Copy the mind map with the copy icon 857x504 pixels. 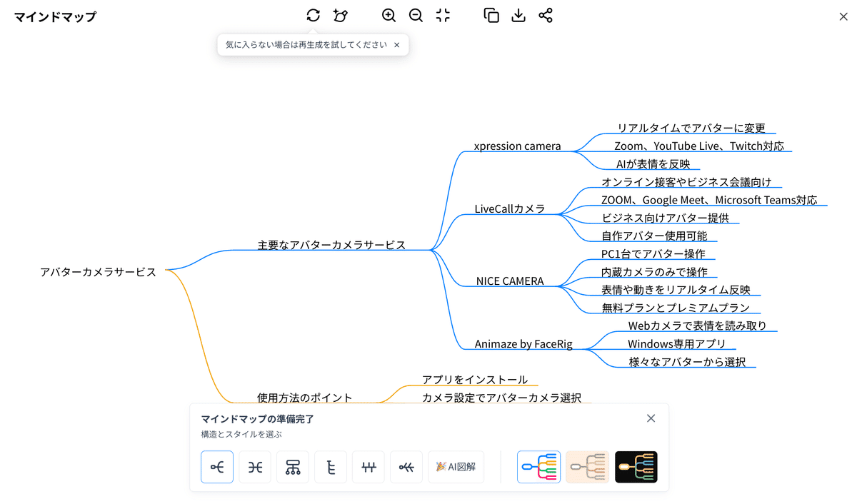[491, 15]
